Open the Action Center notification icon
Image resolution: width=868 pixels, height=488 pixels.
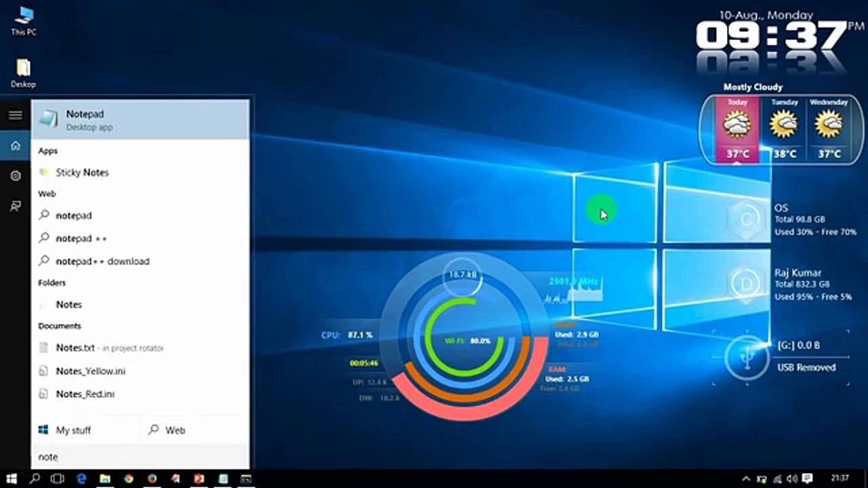click(x=807, y=479)
